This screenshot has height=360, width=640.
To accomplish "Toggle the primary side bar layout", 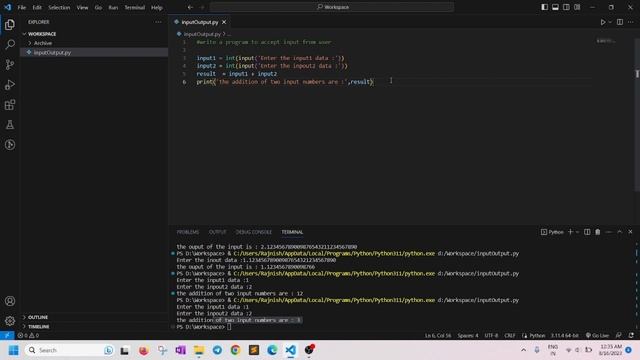I will (x=544, y=7).
